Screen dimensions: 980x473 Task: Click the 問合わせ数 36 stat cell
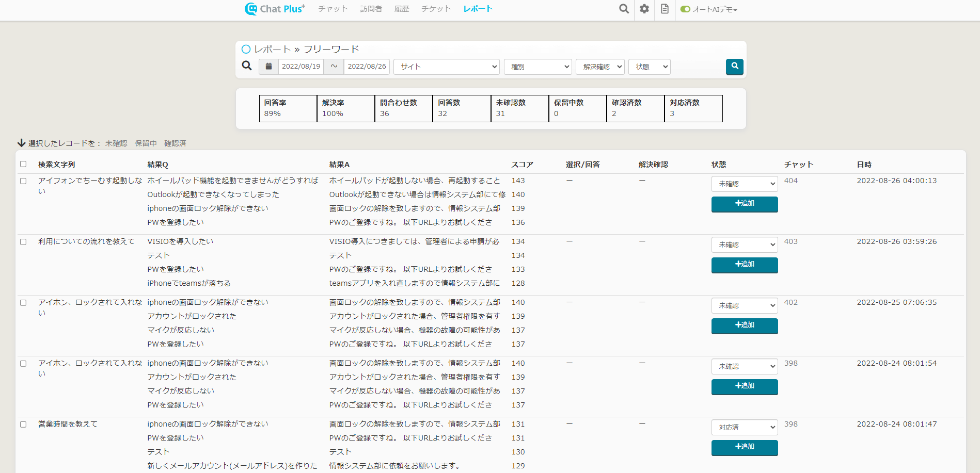click(404, 108)
